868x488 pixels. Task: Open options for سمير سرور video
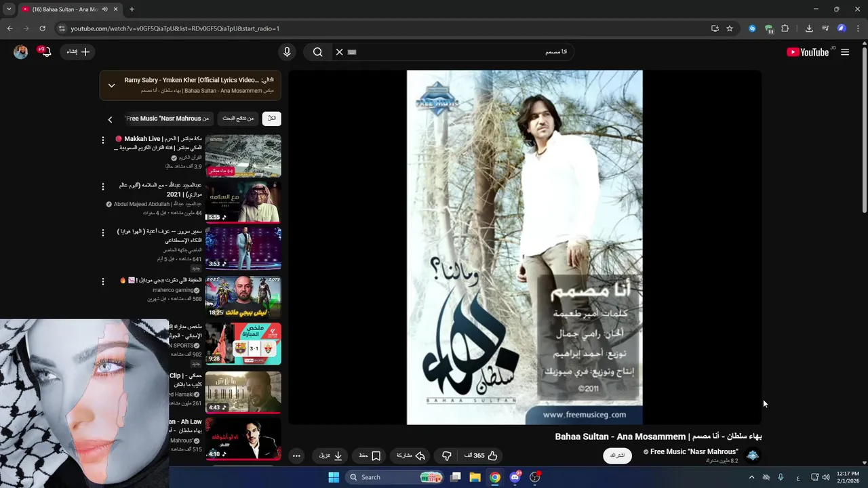tap(103, 232)
